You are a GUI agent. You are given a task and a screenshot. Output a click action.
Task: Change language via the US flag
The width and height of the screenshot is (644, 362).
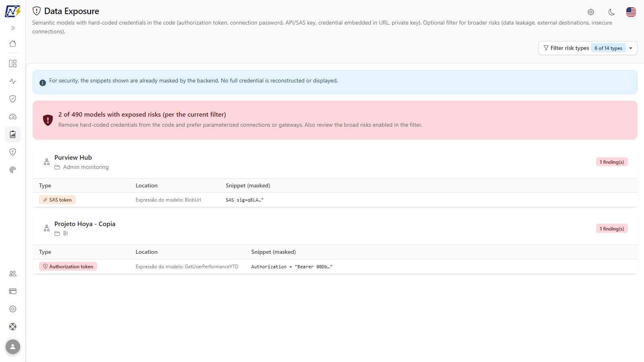click(631, 12)
